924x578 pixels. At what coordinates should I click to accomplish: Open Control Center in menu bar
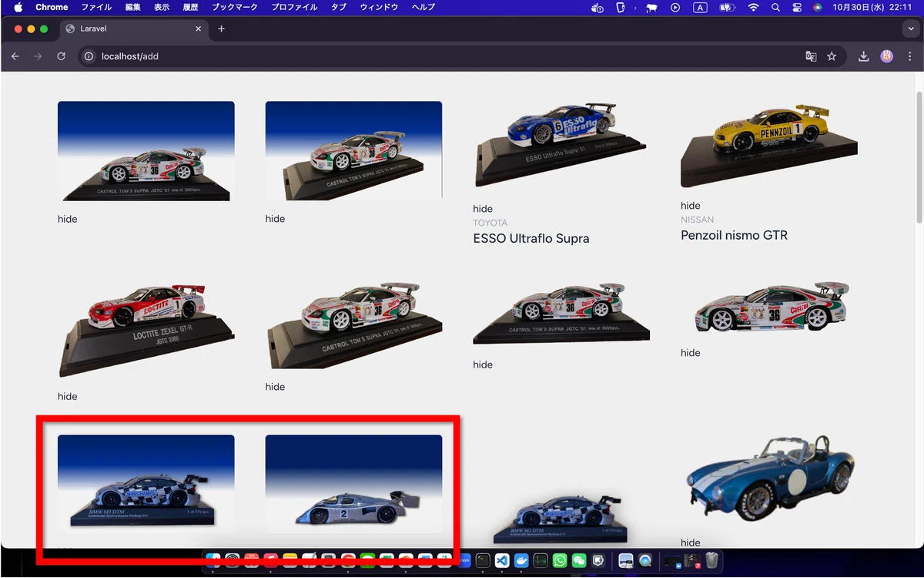pyautogui.click(x=796, y=8)
